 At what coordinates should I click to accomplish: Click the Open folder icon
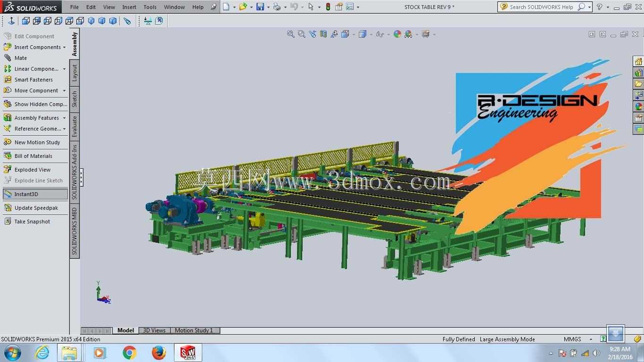pos(243,7)
